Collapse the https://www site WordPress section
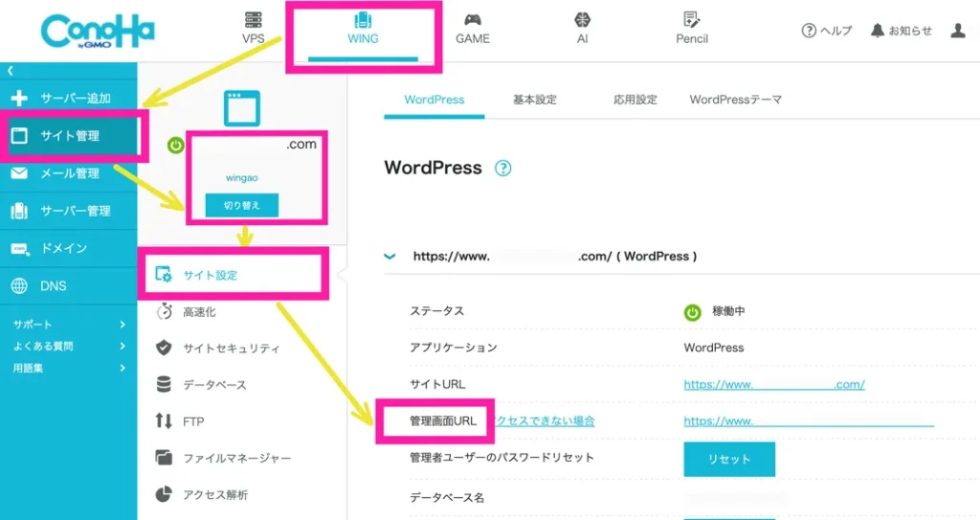This screenshot has height=520, width=980. coord(390,256)
